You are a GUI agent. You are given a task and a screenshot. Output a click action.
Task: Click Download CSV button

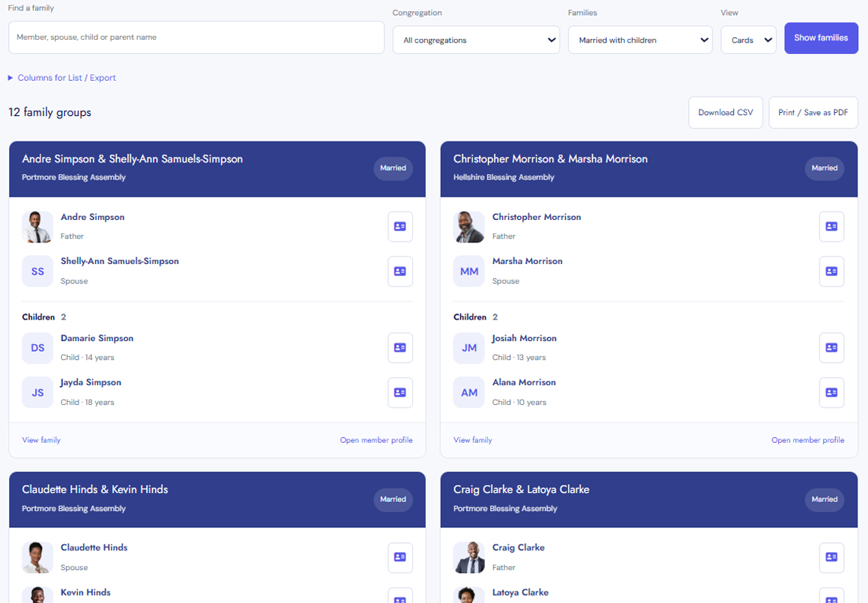point(725,112)
